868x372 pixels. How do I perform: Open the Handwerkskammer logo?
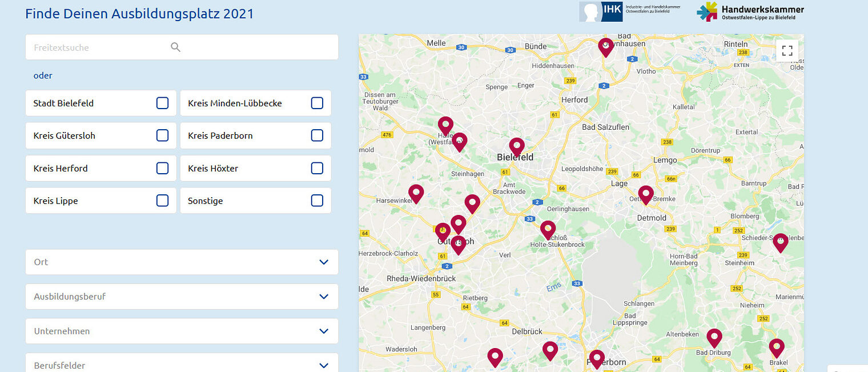click(x=750, y=11)
